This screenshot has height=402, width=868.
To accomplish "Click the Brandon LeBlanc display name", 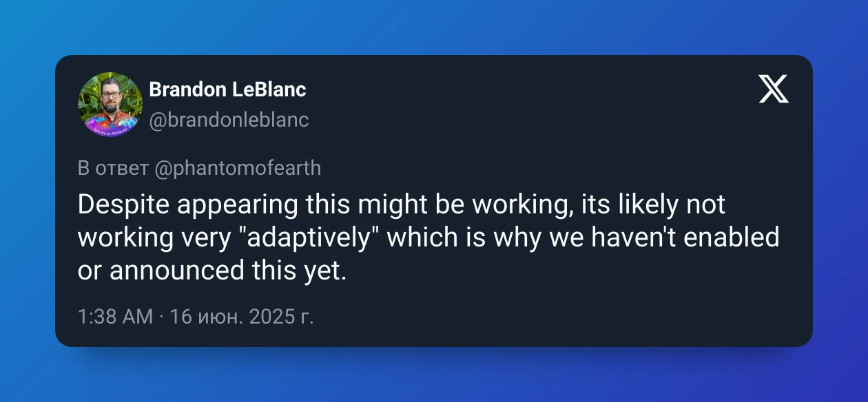I will coord(227,89).
